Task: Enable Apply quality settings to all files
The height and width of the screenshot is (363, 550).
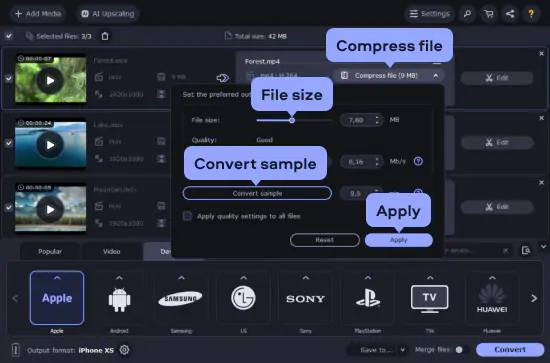Action: [x=187, y=216]
